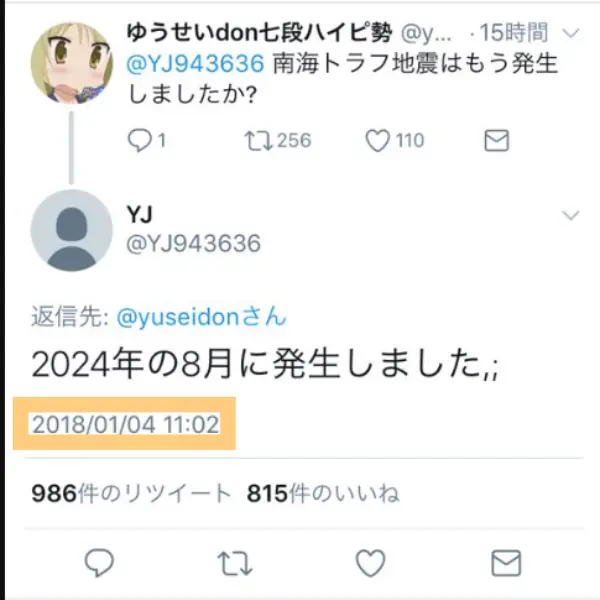Open the chevron menu next to YJ
The image size is (600, 600).
[571, 215]
